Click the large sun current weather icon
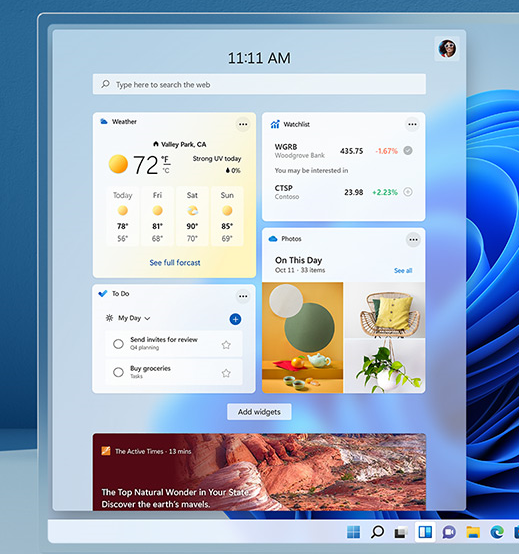 click(118, 164)
